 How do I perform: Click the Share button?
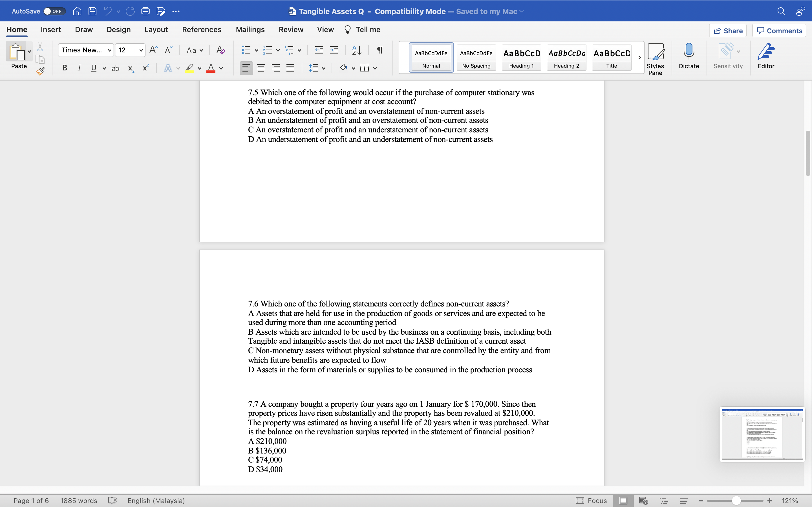(728, 30)
